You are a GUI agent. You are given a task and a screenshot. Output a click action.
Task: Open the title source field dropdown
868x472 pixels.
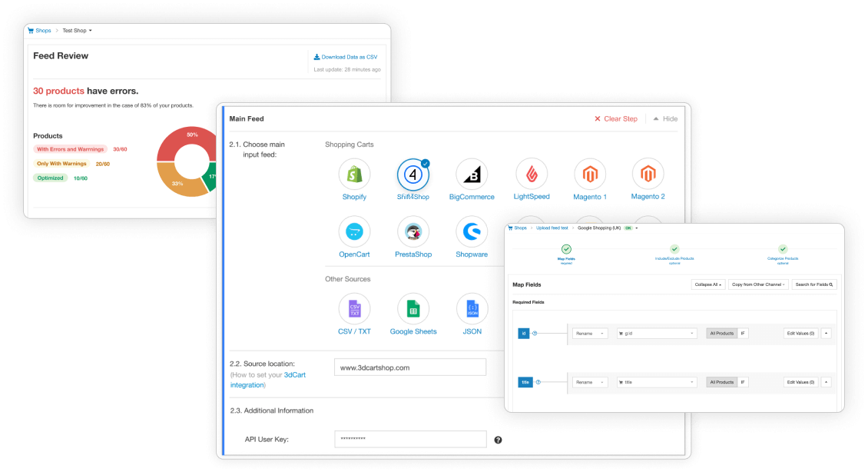(657, 382)
